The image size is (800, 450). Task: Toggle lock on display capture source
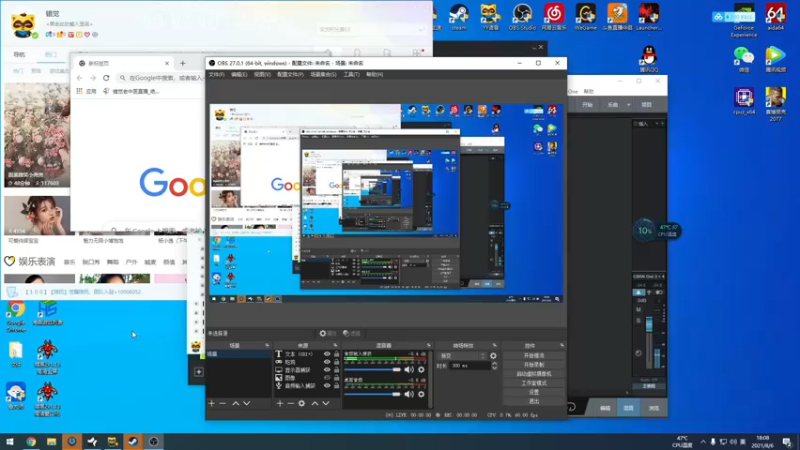coord(336,370)
